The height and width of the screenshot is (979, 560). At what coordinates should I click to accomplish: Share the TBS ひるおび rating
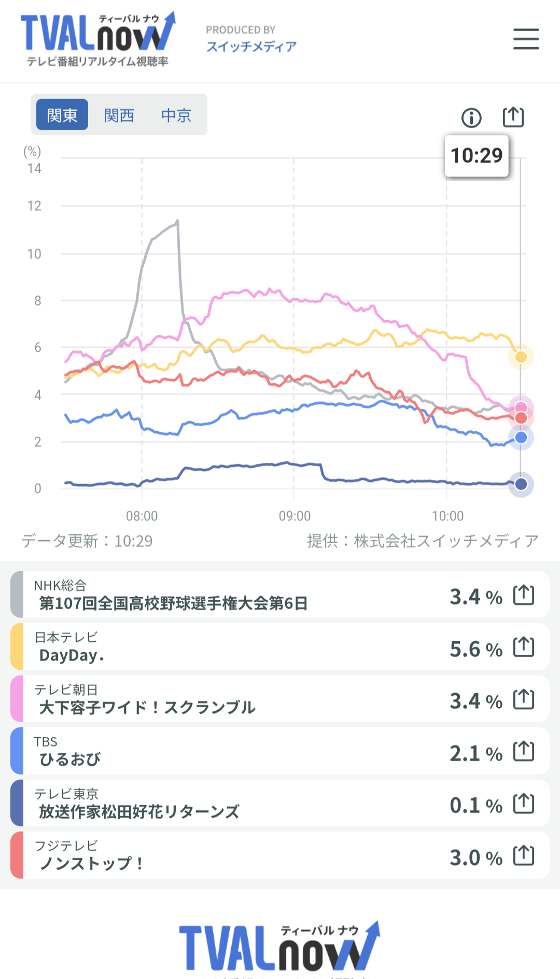[524, 751]
